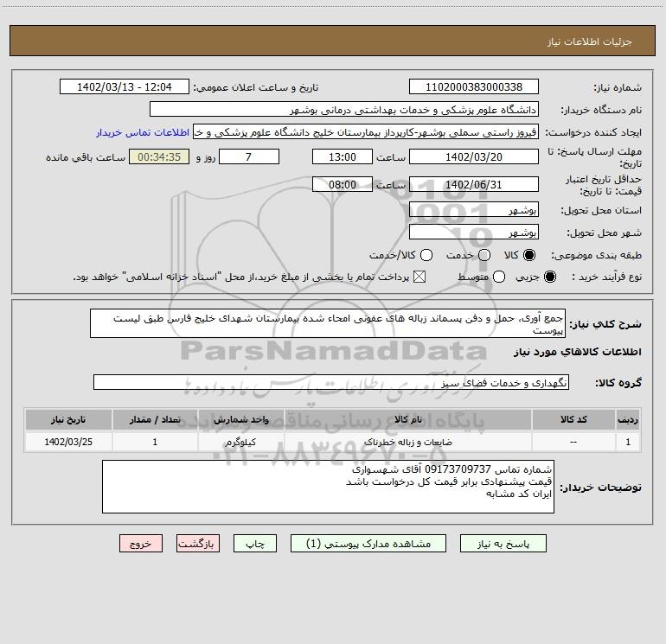The image size is (666, 644).
Task: Click the announcement date field 1402/03/13 - 12:04
Action: point(125,86)
